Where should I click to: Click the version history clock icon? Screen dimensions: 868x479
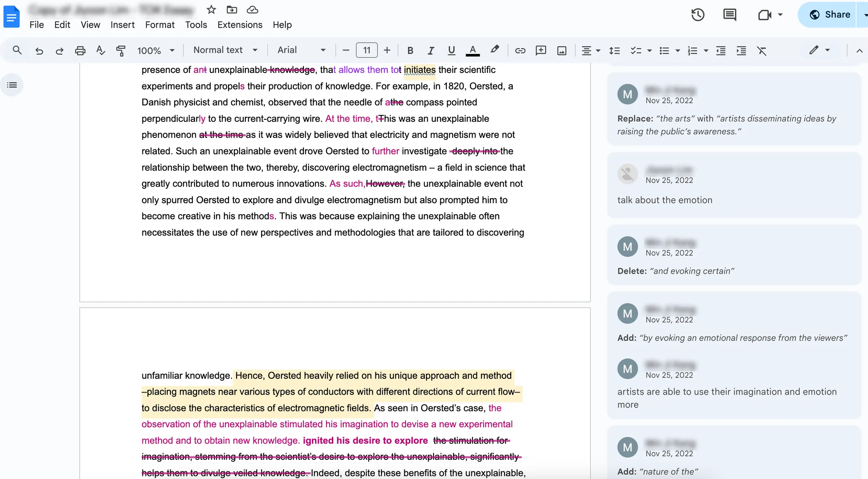[x=698, y=15]
